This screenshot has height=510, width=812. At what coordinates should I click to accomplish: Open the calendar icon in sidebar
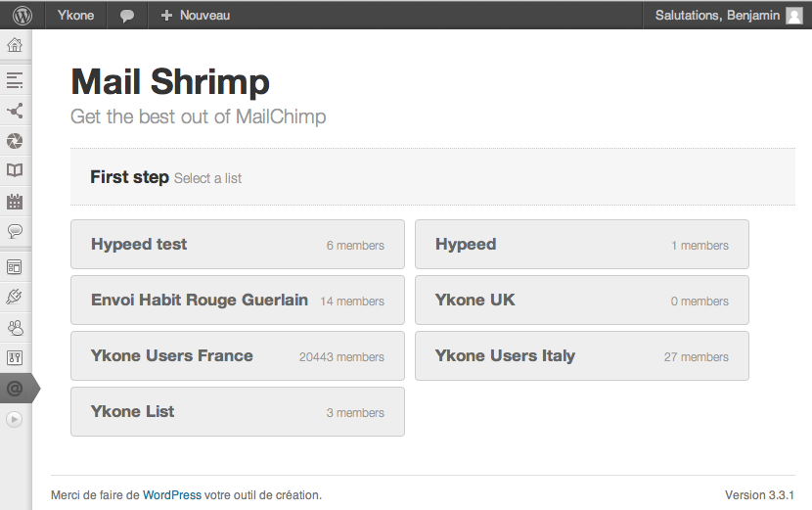pyautogui.click(x=15, y=201)
